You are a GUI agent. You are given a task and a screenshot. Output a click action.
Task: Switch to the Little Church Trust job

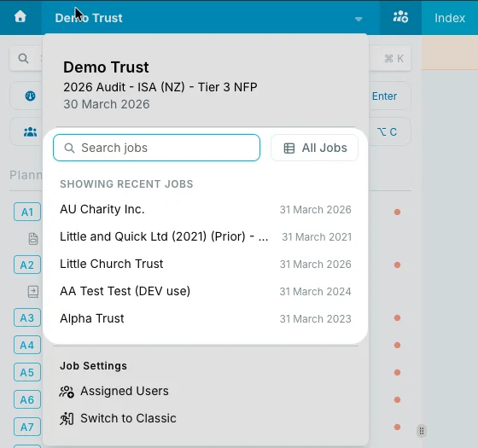(206, 264)
